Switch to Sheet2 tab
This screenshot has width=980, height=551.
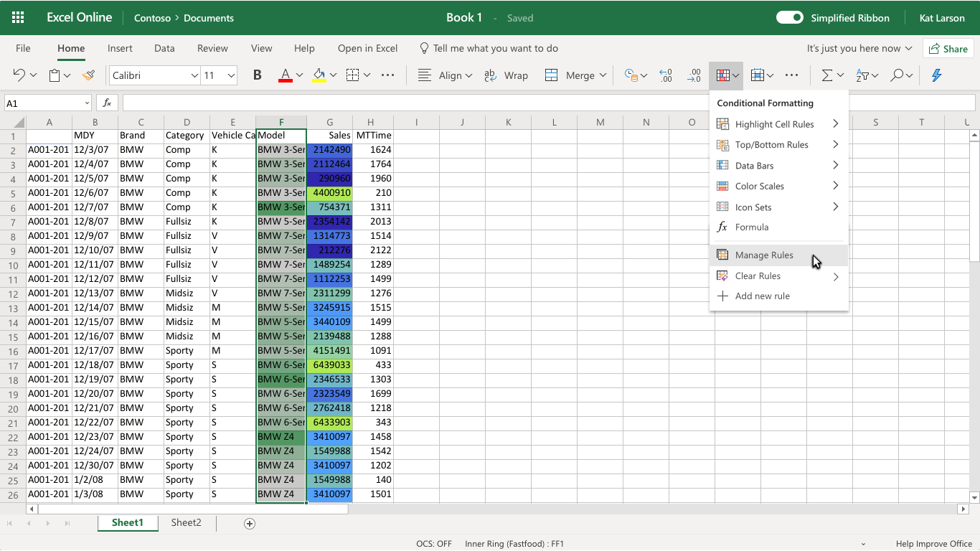click(x=186, y=523)
